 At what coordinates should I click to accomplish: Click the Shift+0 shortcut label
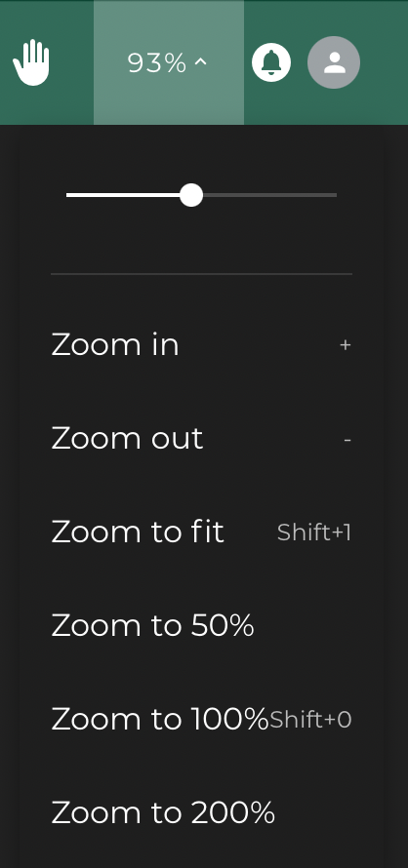tap(310, 720)
